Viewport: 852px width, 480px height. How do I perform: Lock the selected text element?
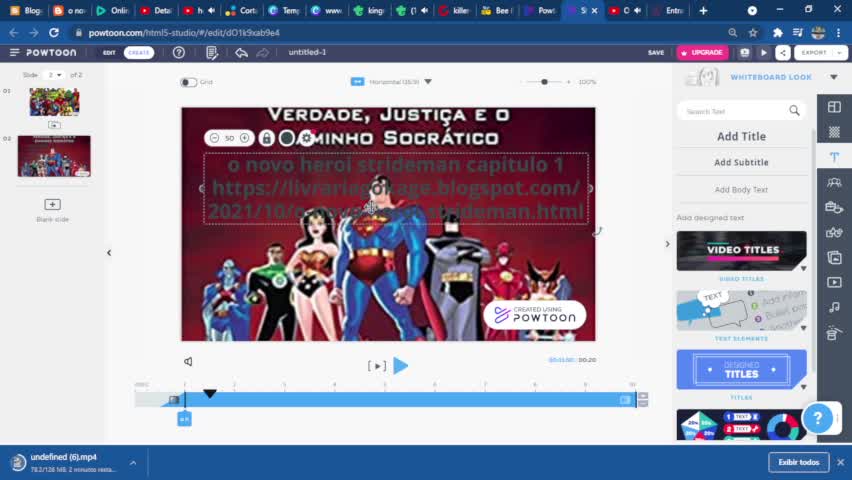266,138
